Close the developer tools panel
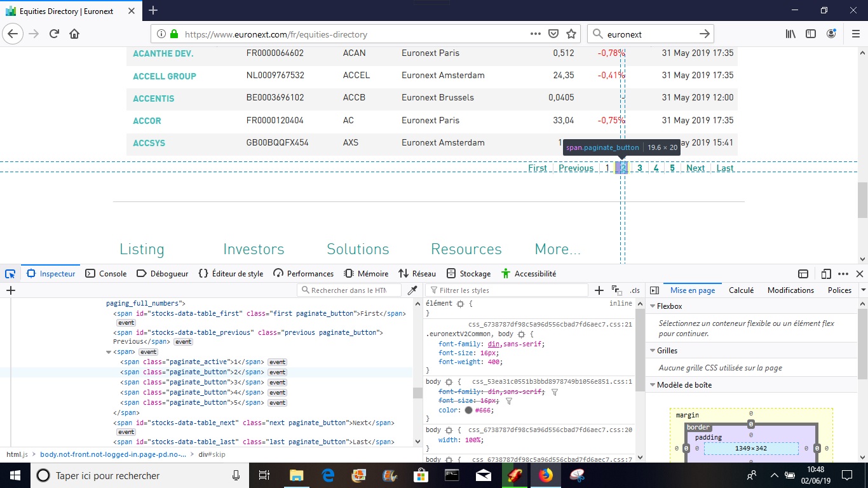The image size is (868, 488). click(859, 274)
